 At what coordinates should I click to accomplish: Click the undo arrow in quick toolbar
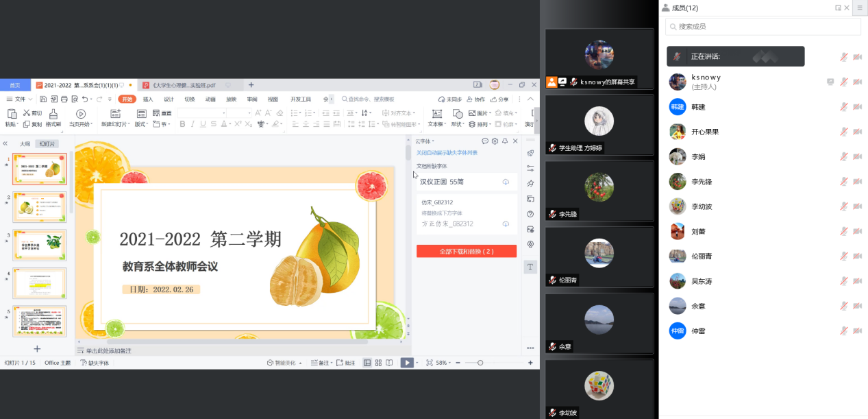tap(84, 99)
